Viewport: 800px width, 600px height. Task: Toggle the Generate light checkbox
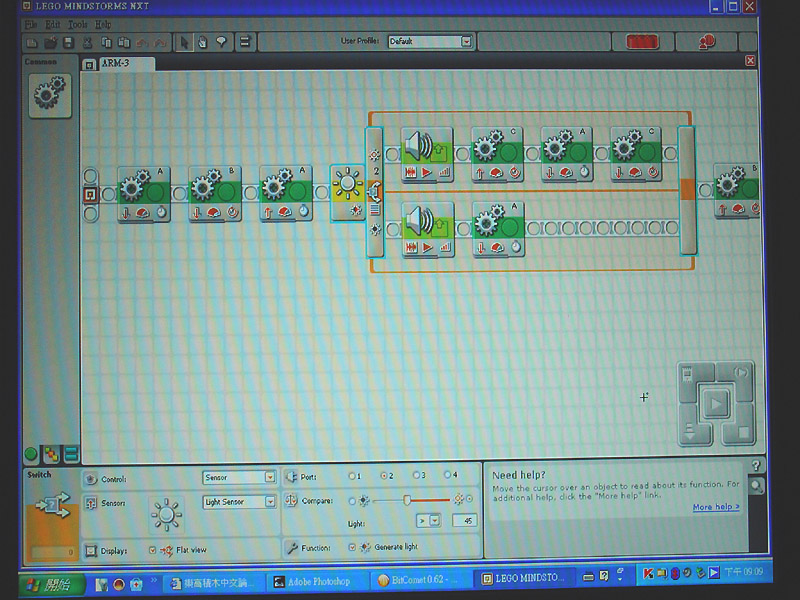pyautogui.click(x=352, y=547)
